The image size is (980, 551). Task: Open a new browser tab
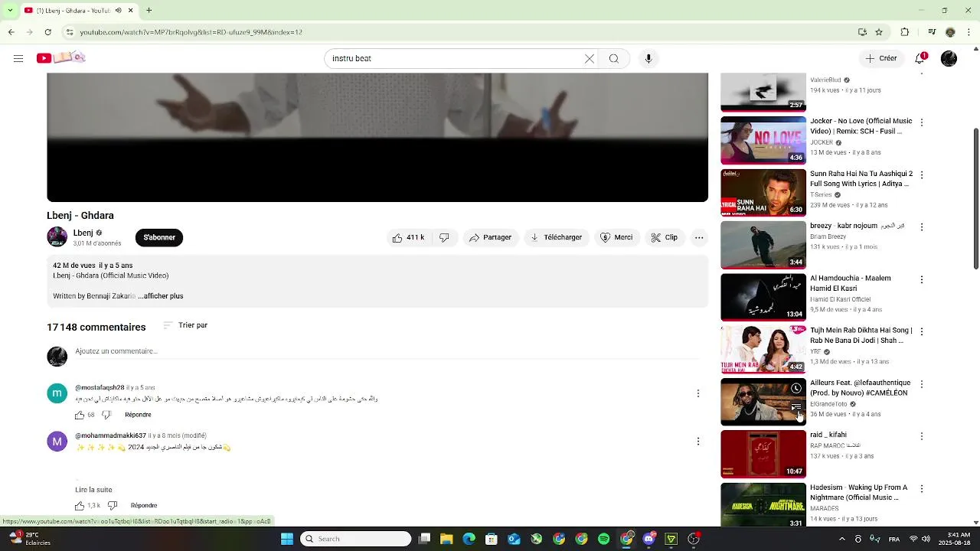click(x=149, y=11)
